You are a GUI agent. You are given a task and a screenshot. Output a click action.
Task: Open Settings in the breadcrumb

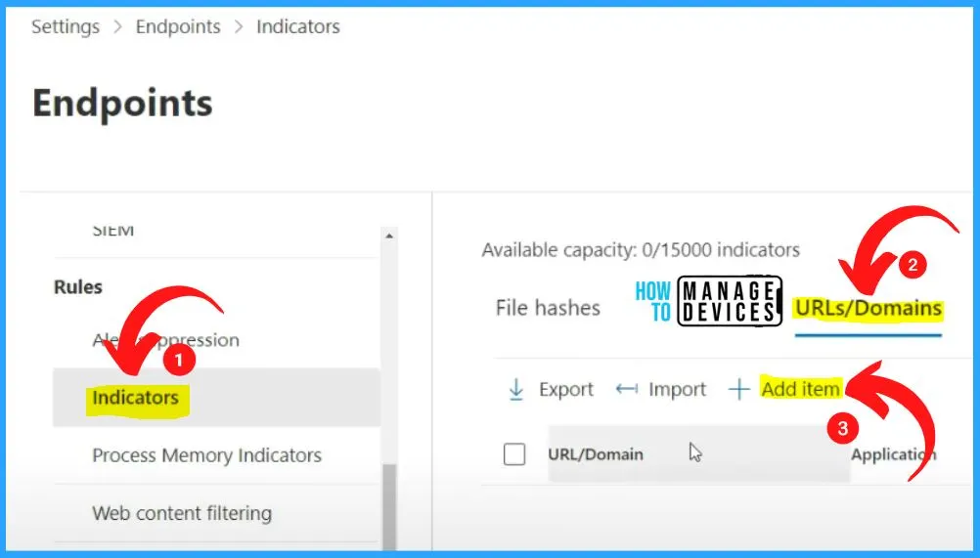pos(66,26)
